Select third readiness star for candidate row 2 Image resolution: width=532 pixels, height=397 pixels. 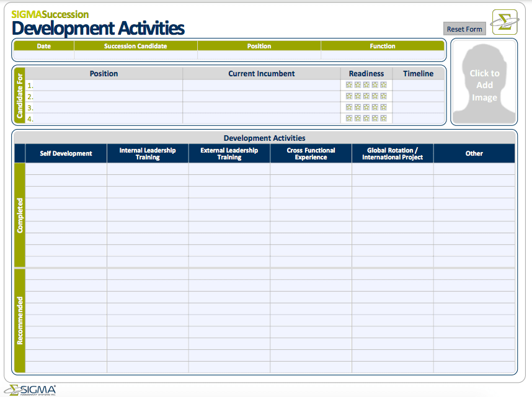(x=366, y=96)
